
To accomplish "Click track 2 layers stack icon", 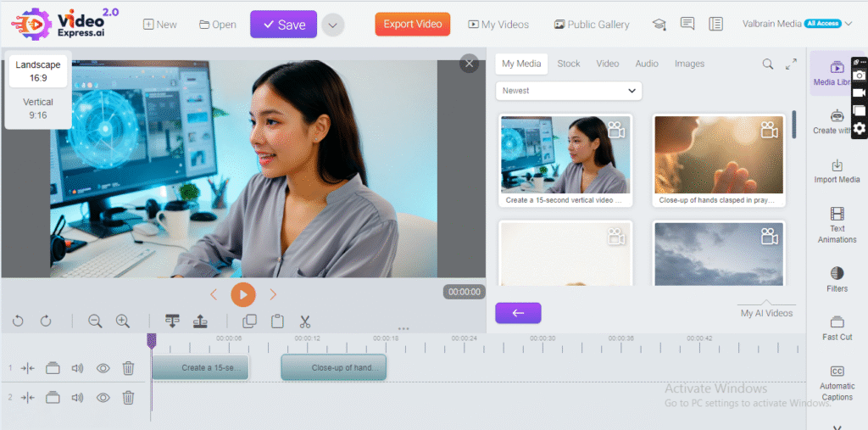I will pos(53,397).
